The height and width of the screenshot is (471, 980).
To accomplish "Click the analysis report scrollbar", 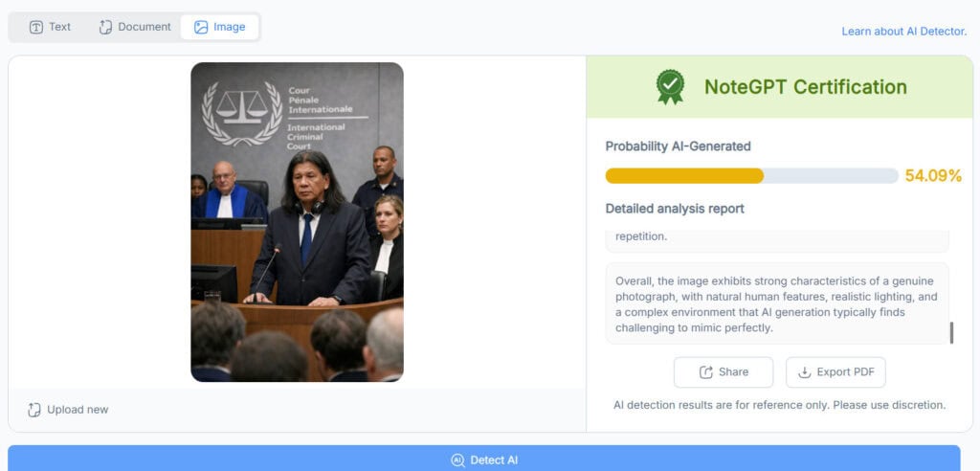I will tap(951, 332).
